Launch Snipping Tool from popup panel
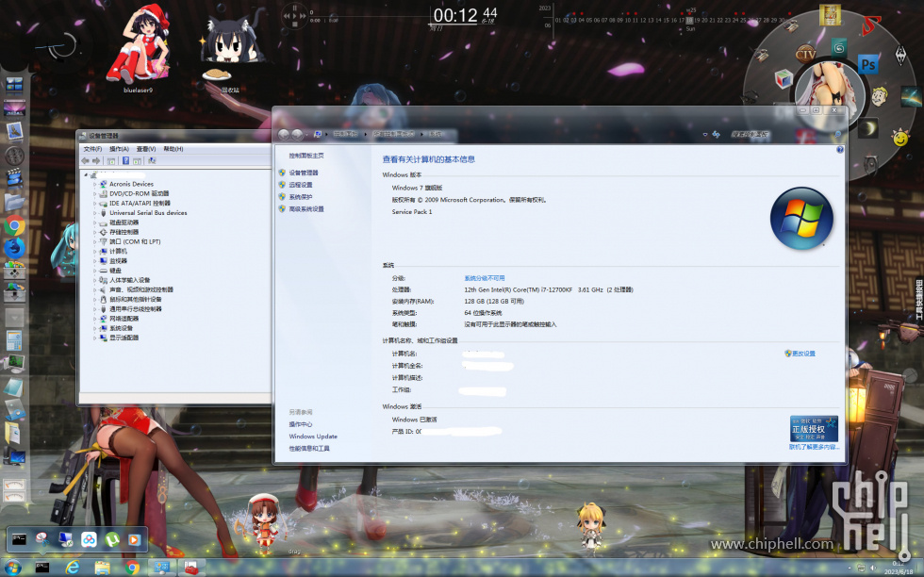This screenshot has height=577, width=924. 42,539
